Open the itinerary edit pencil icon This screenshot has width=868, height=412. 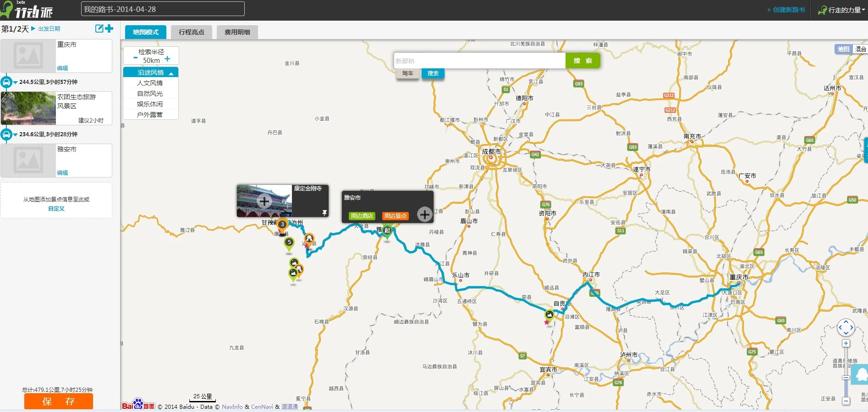click(x=99, y=28)
